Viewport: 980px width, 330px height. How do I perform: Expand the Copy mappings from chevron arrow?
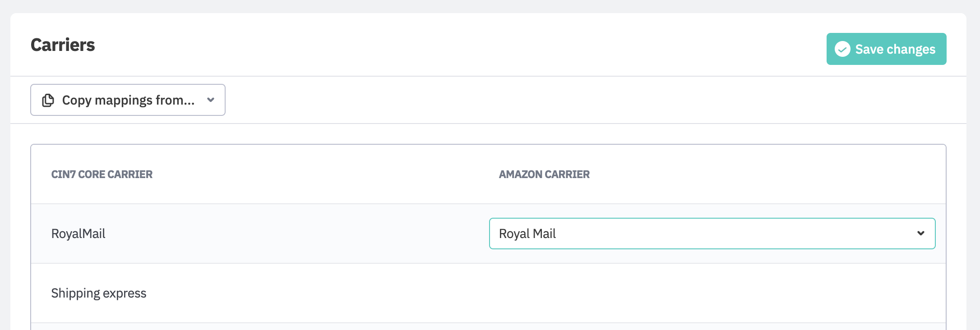(x=211, y=100)
